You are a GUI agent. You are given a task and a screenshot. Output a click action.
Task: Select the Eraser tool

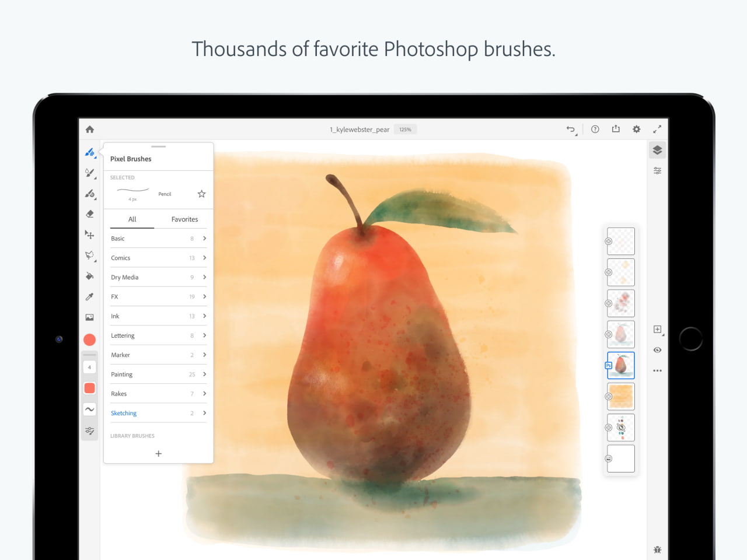89,213
